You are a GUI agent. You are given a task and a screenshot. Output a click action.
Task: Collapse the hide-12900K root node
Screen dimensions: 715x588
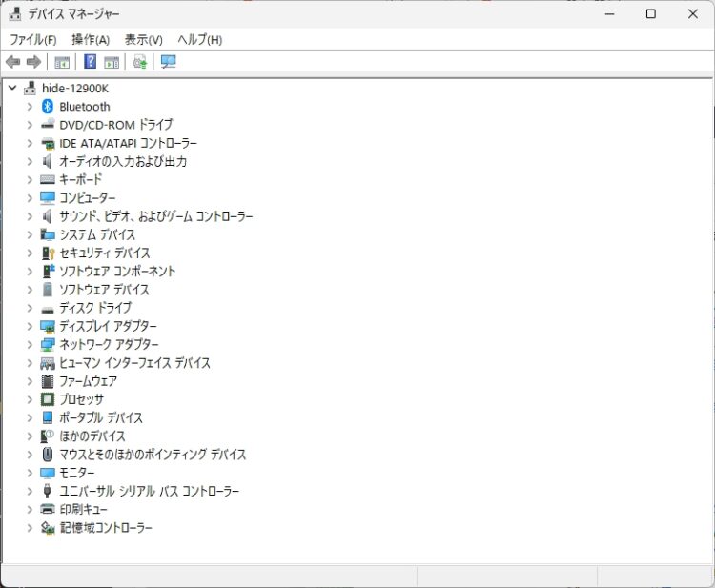(12, 88)
